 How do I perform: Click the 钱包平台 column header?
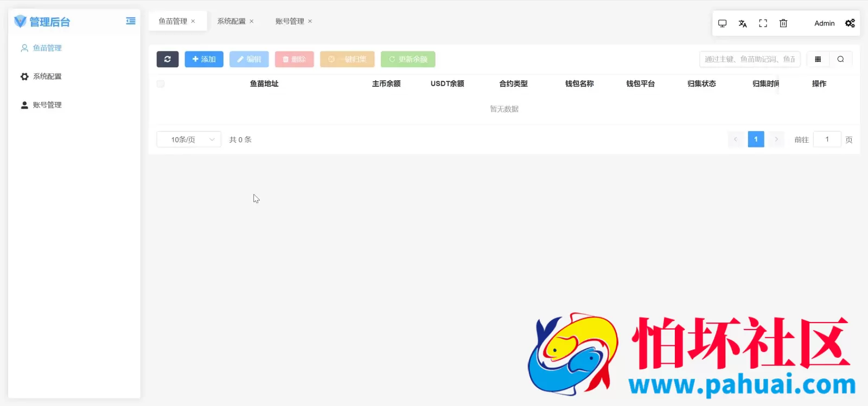pyautogui.click(x=641, y=83)
